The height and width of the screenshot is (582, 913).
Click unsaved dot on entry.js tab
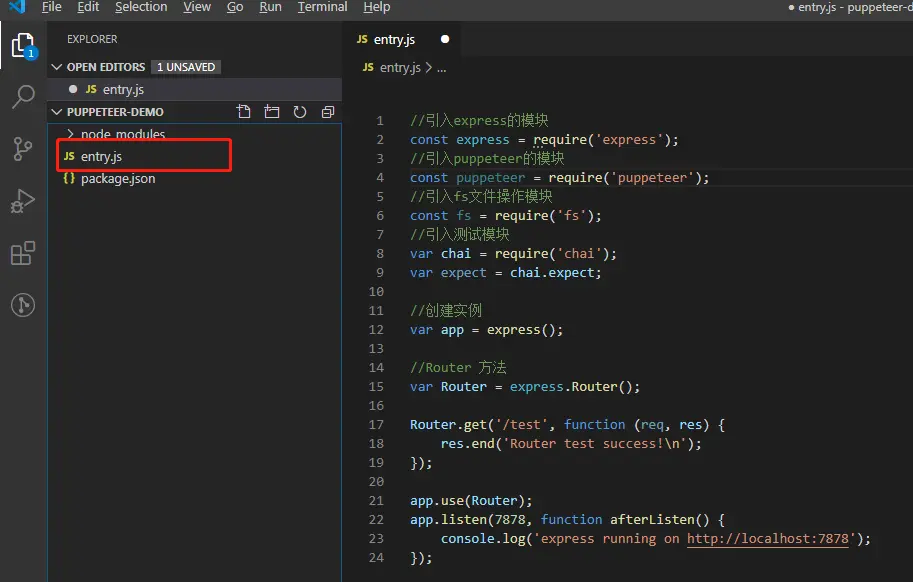tap(445, 39)
